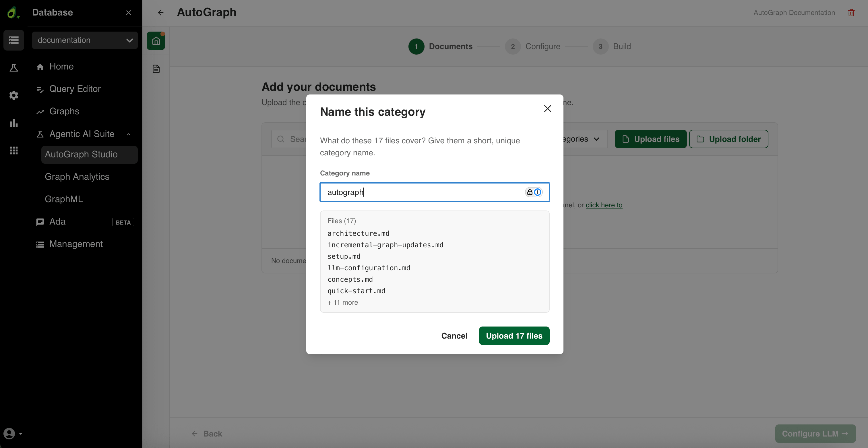Image resolution: width=868 pixels, height=448 pixels.
Task: Click the Upload 17 files button
Action: pyautogui.click(x=514, y=336)
